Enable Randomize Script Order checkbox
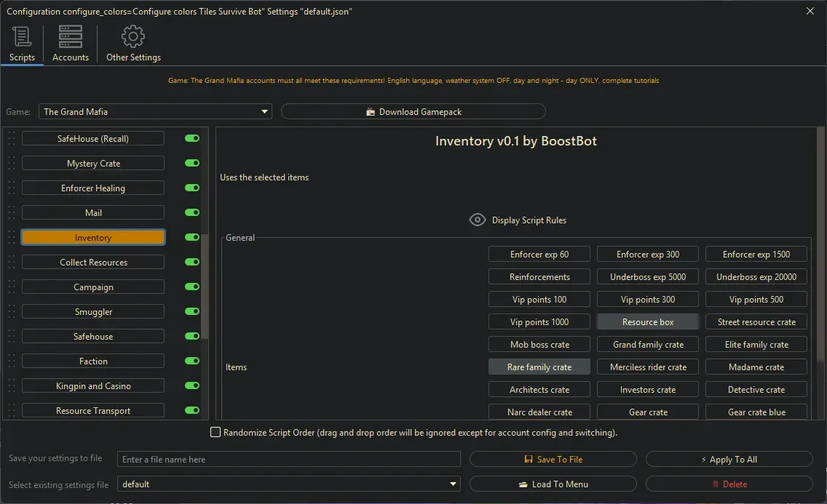 (215, 433)
